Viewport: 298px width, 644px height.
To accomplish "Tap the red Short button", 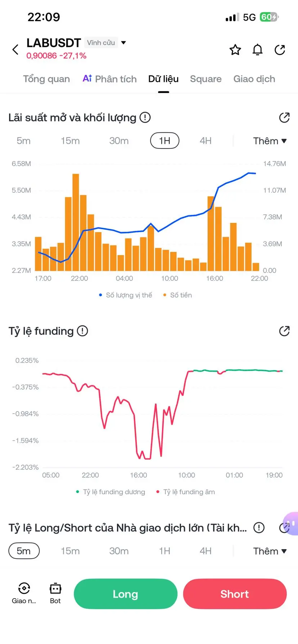I will click(235, 594).
